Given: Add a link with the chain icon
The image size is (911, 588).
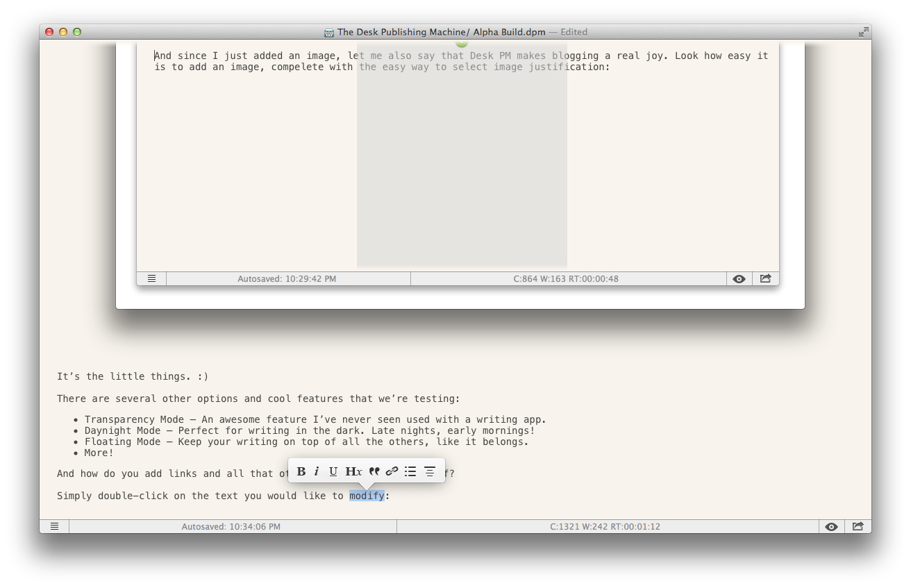Looking at the screenshot, I should tap(392, 471).
